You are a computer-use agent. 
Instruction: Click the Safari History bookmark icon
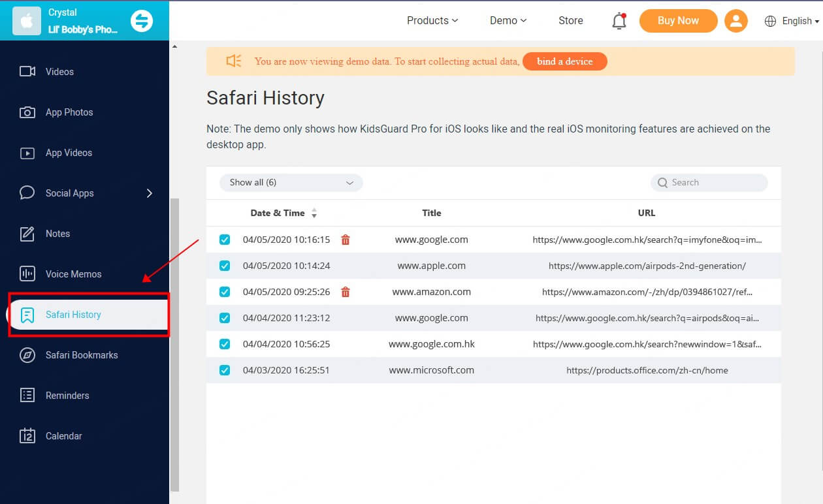(x=27, y=315)
